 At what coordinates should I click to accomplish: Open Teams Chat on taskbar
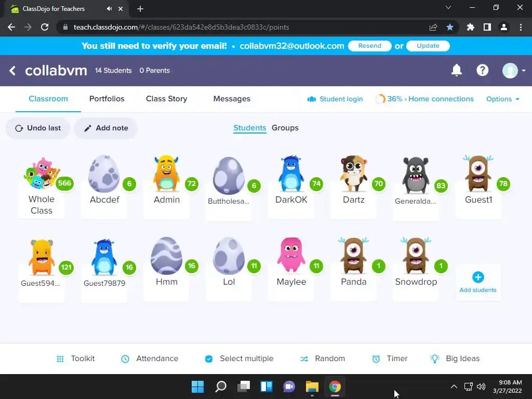(x=289, y=387)
